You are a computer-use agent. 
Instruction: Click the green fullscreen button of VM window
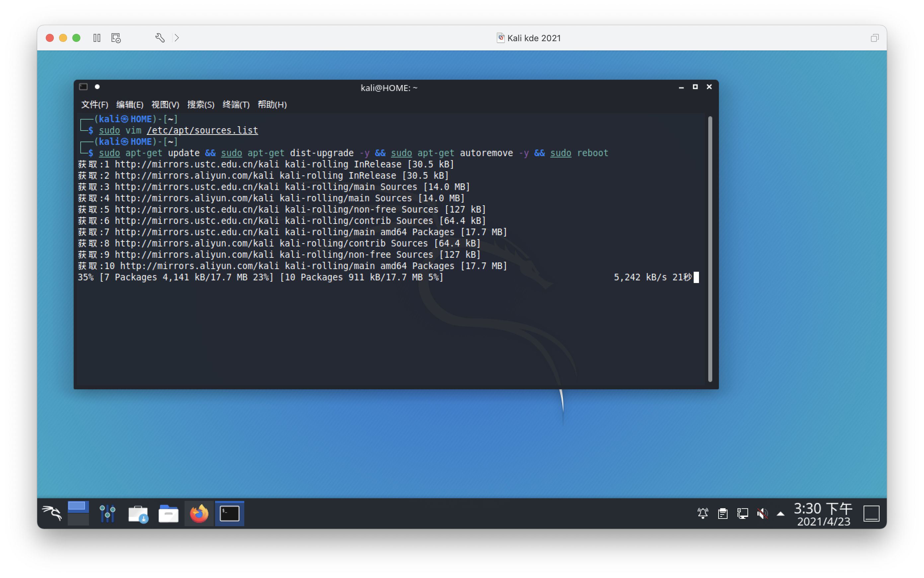pos(76,38)
